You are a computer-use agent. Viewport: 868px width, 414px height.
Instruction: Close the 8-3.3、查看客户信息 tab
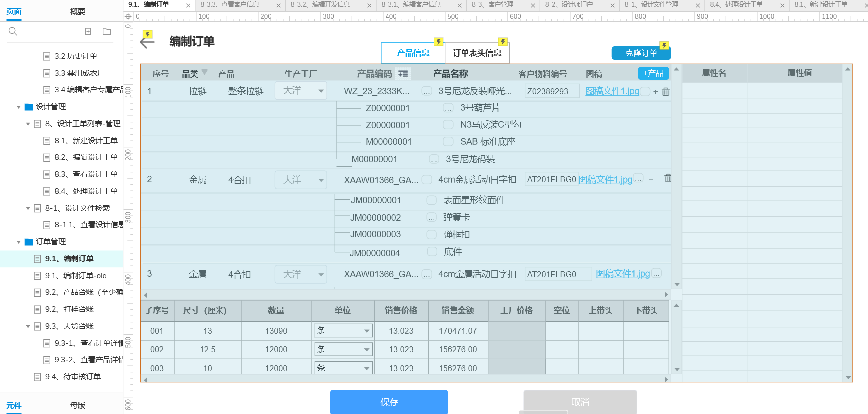[x=278, y=5]
